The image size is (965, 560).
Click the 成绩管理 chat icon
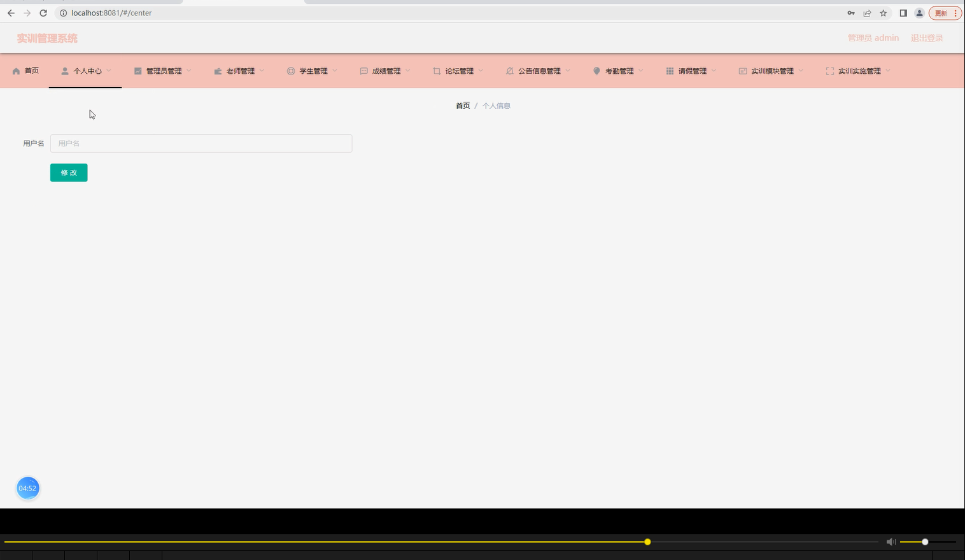(363, 71)
